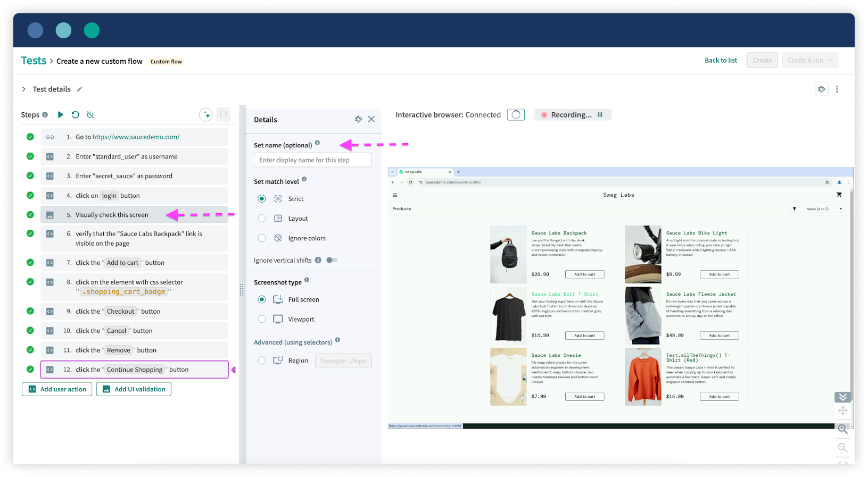Viewport: 868px width, 477px height.
Task: Select step 9 click the Checkout button
Action: tap(134, 312)
